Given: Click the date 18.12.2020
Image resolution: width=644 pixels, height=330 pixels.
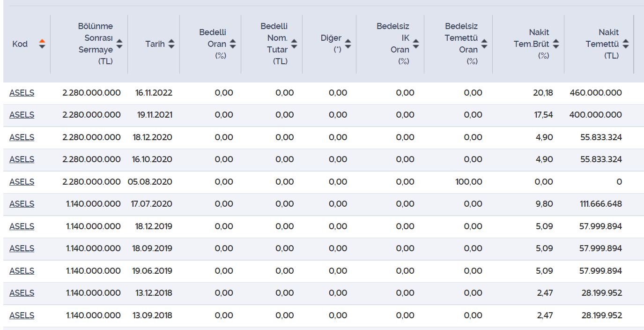Looking at the screenshot, I should 152,137.
